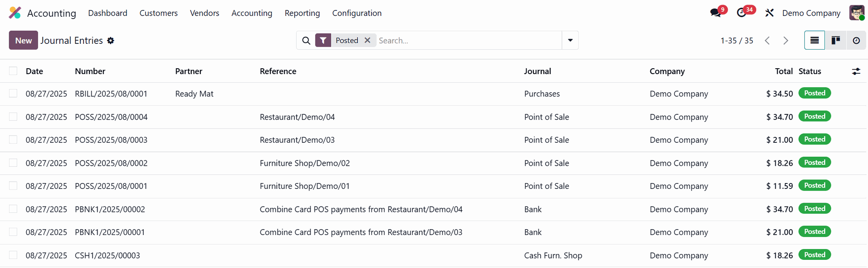Open the Demo Company switcher
Screen dimensions: 868x268
(x=811, y=13)
